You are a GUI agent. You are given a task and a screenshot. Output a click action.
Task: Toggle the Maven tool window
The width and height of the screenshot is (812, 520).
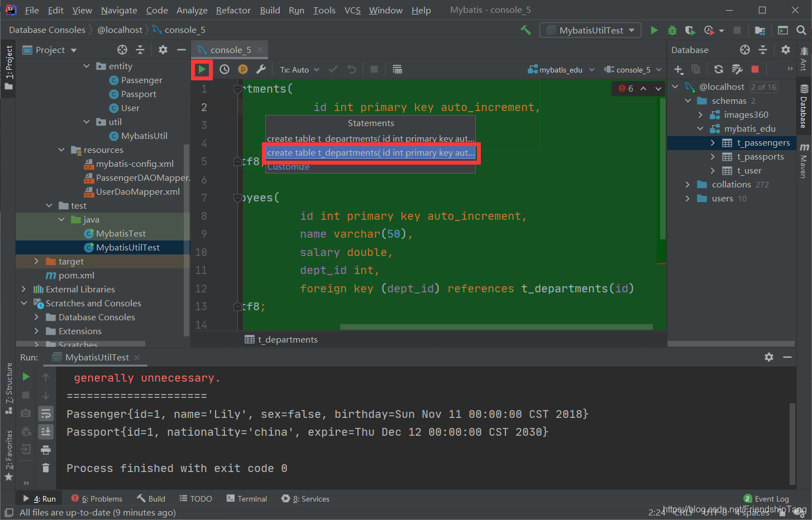[804, 160]
